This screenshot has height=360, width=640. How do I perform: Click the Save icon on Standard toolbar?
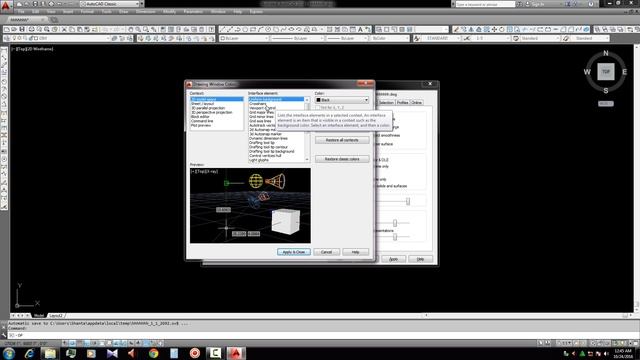coord(22,29)
